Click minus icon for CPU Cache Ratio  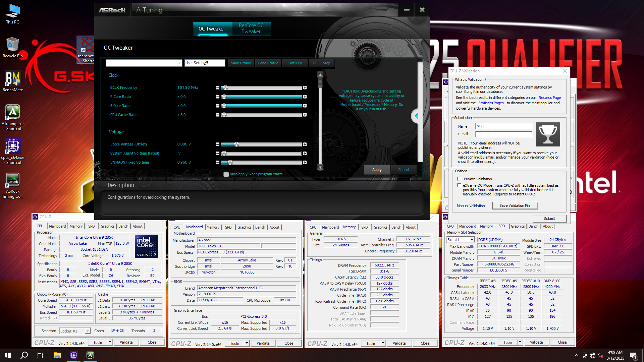218,115
